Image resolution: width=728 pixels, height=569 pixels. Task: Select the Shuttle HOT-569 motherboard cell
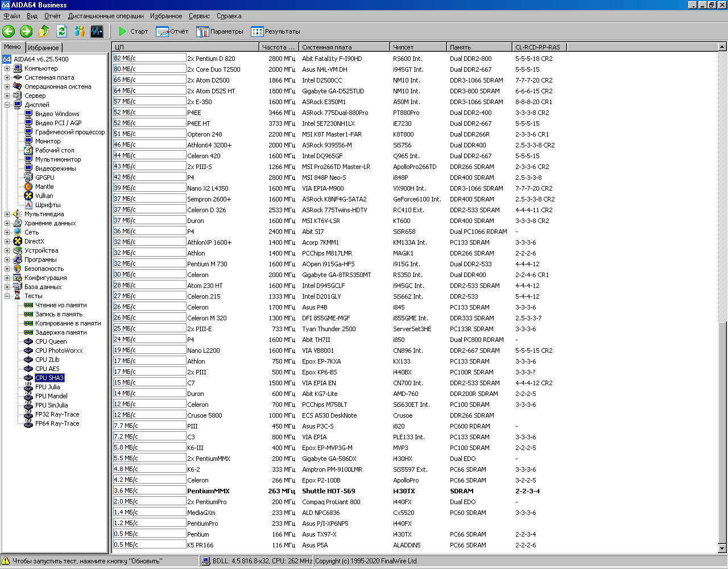point(329,491)
